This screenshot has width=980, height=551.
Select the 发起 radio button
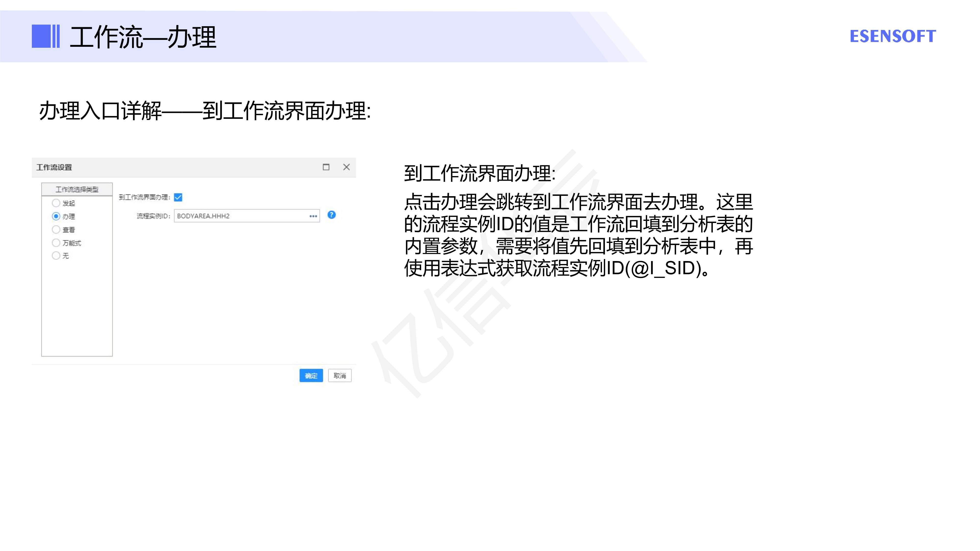[x=56, y=203]
